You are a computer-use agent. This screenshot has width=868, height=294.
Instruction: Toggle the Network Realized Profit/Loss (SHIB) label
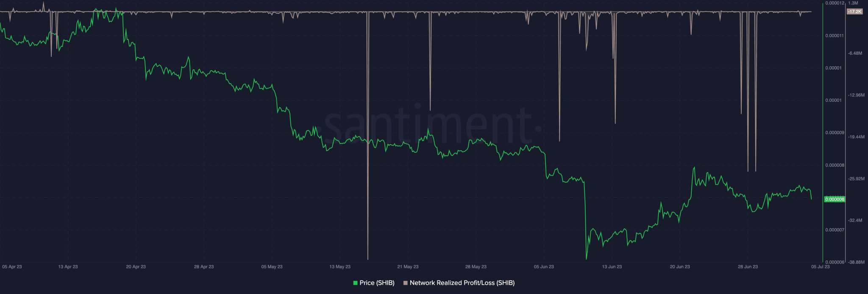(462, 283)
